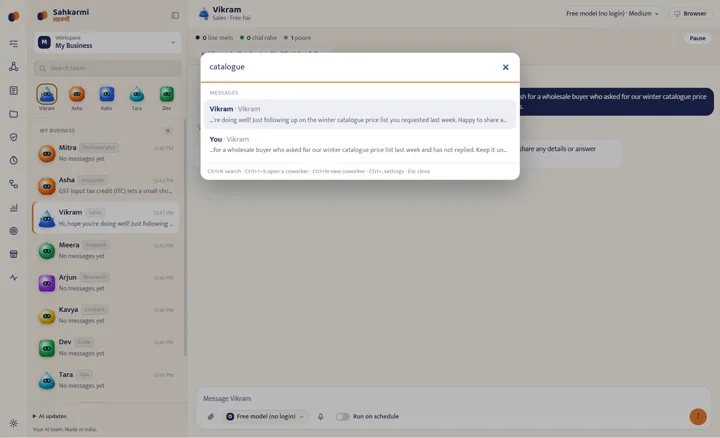Click the paperclip attach file icon
720x438 pixels.
pos(211,417)
